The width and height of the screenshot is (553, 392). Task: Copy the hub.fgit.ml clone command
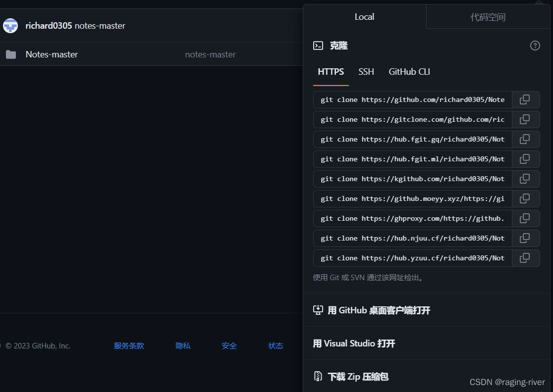[x=525, y=159]
